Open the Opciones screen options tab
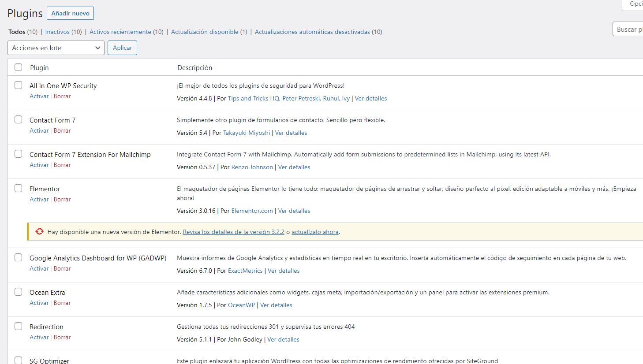 click(633, 4)
